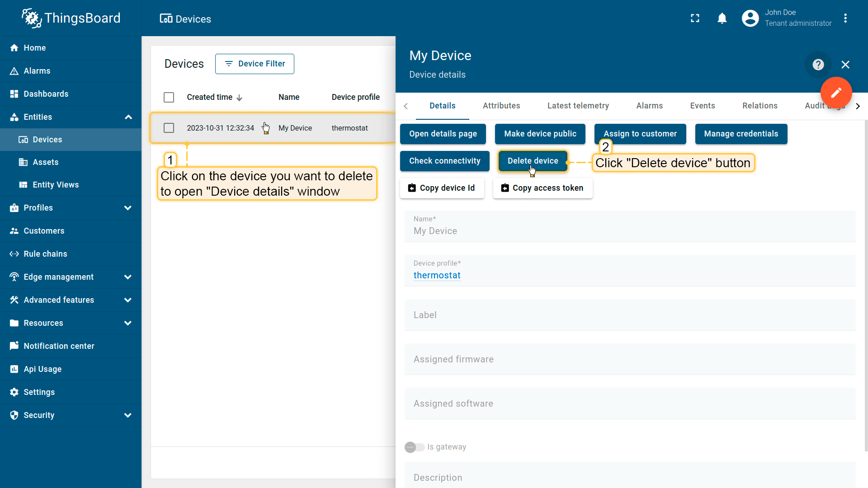Check the select-all devices checkbox
The image size is (868, 488).
169,98
